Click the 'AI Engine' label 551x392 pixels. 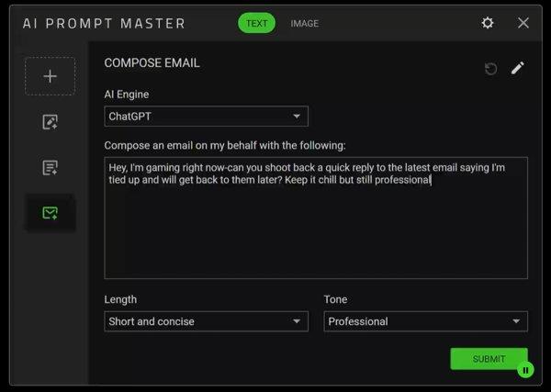[127, 95]
